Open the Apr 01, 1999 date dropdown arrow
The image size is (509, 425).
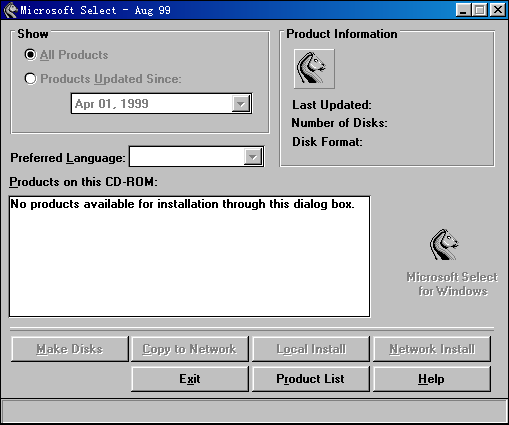tap(241, 104)
